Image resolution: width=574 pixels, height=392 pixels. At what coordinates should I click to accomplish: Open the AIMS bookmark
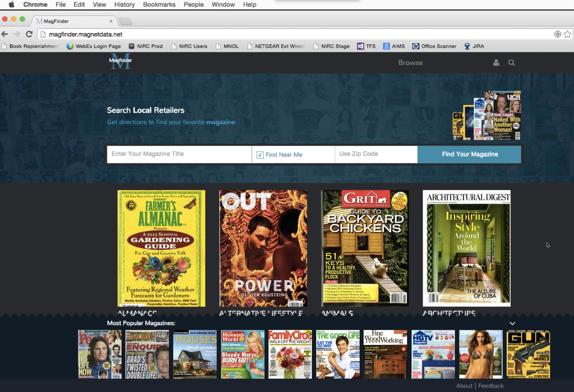click(x=394, y=46)
